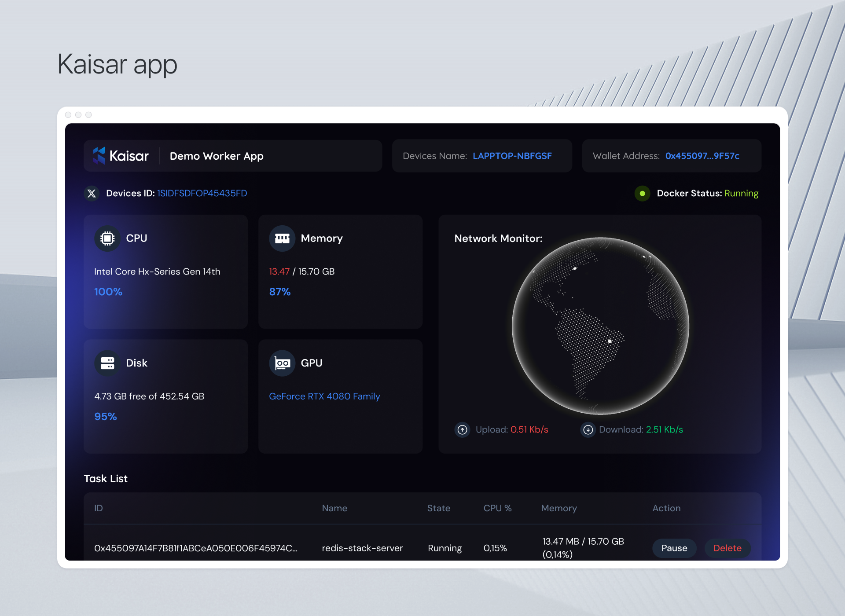Open GeForce RTX 4080 Family link
This screenshot has width=845, height=616.
coord(324,396)
